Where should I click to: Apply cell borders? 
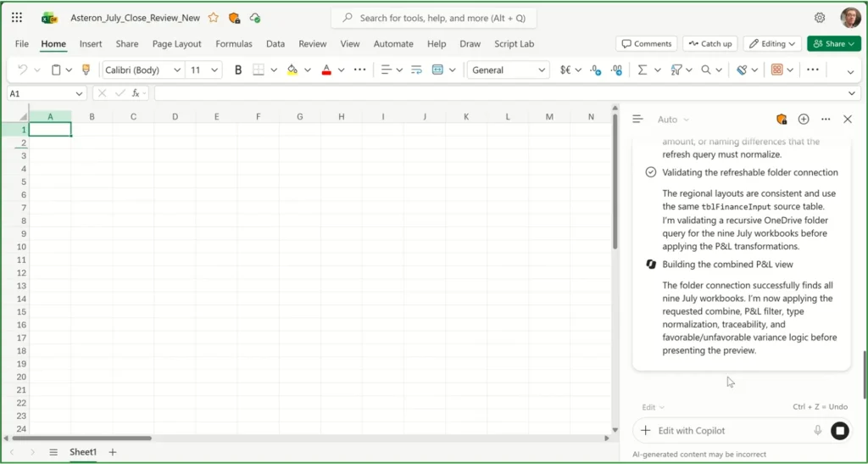click(x=258, y=70)
